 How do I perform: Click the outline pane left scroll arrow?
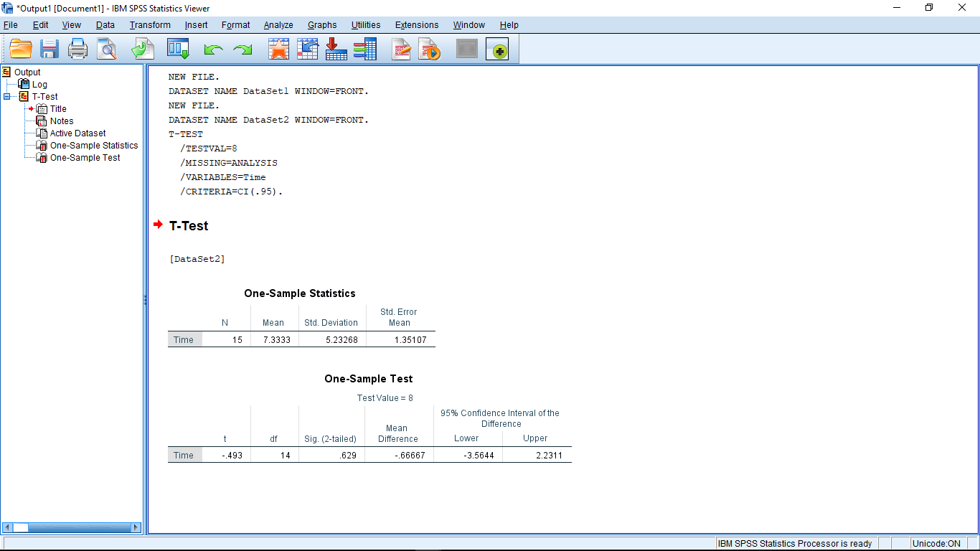click(x=7, y=527)
